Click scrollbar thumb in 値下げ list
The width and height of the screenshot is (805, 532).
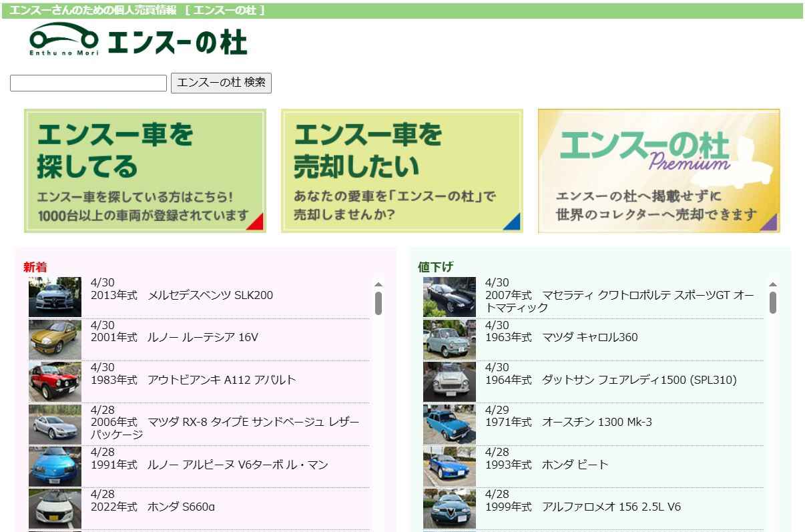coord(773,302)
